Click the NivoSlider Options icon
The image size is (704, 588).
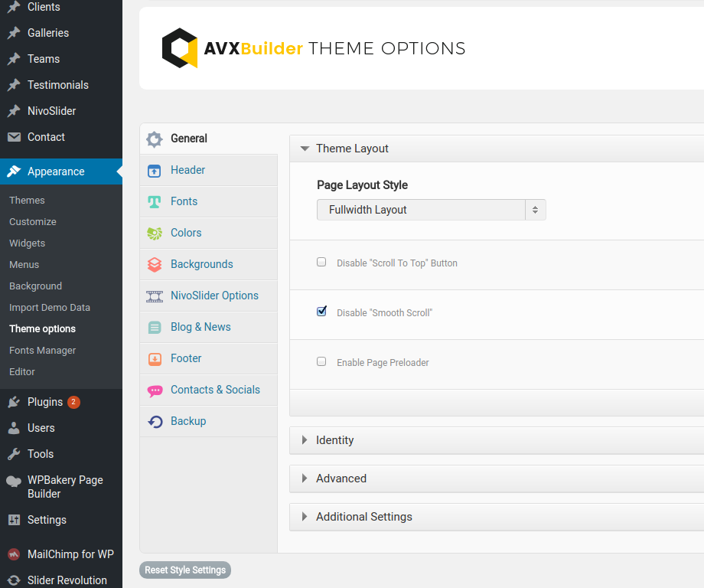point(155,296)
